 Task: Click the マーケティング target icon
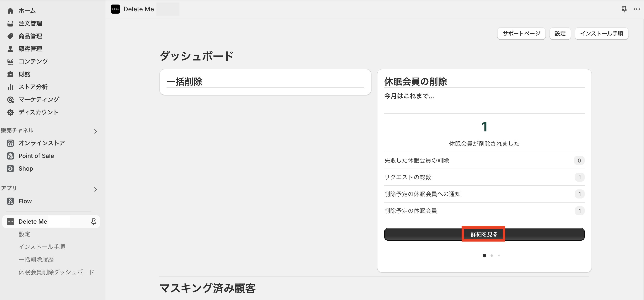(10, 100)
